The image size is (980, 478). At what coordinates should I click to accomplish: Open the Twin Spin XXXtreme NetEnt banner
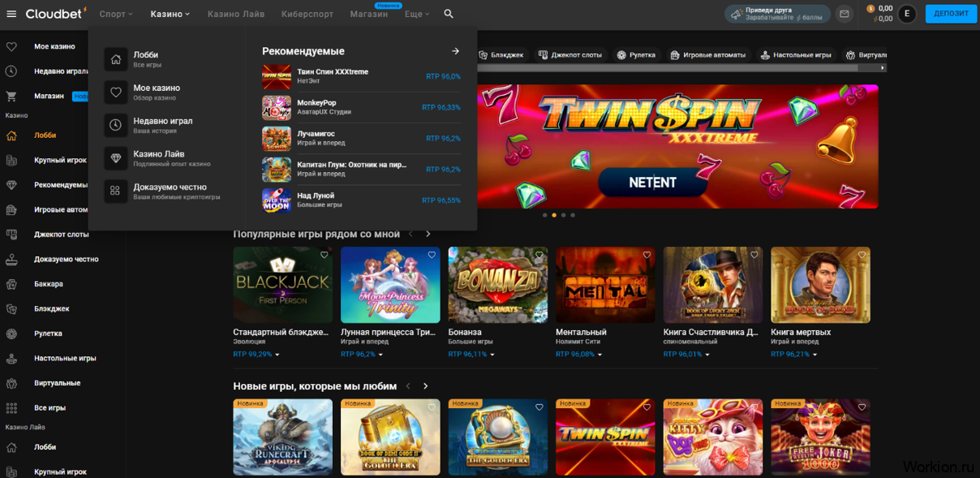(x=677, y=146)
